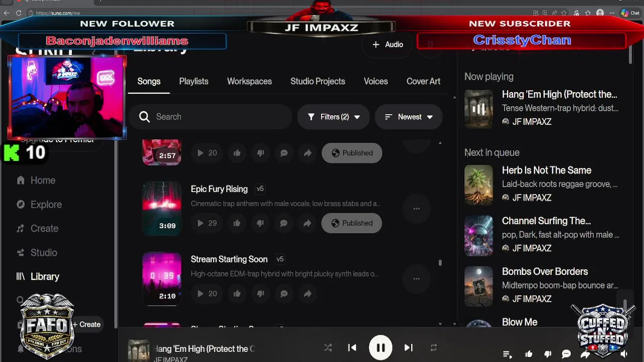644x362 pixels.
Task: Click the browser back arrow
Action: click(7, 13)
